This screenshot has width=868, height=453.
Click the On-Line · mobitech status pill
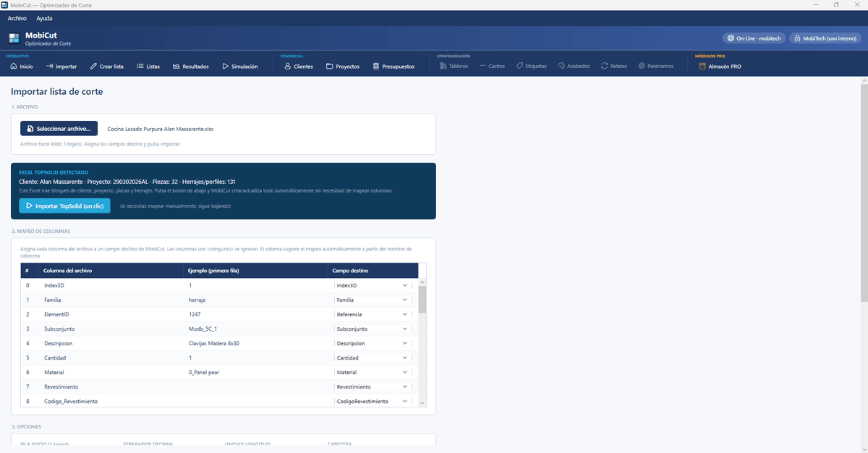click(x=754, y=38)
